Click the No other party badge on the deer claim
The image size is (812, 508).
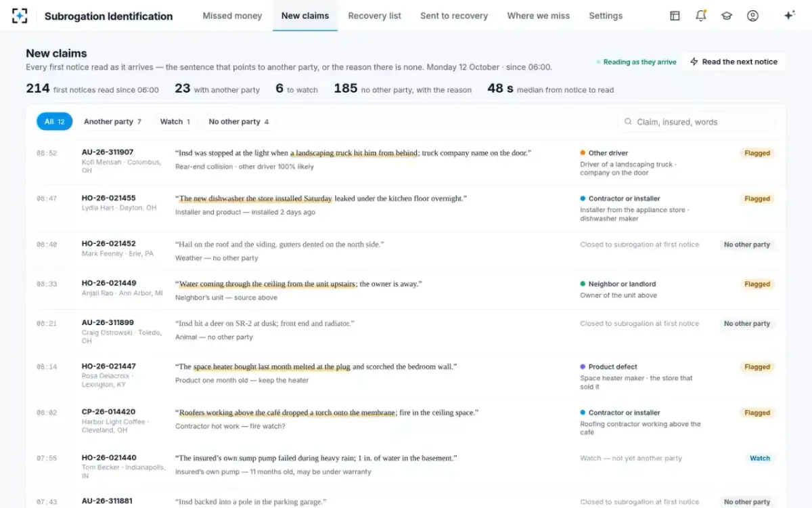pos(747,324)
